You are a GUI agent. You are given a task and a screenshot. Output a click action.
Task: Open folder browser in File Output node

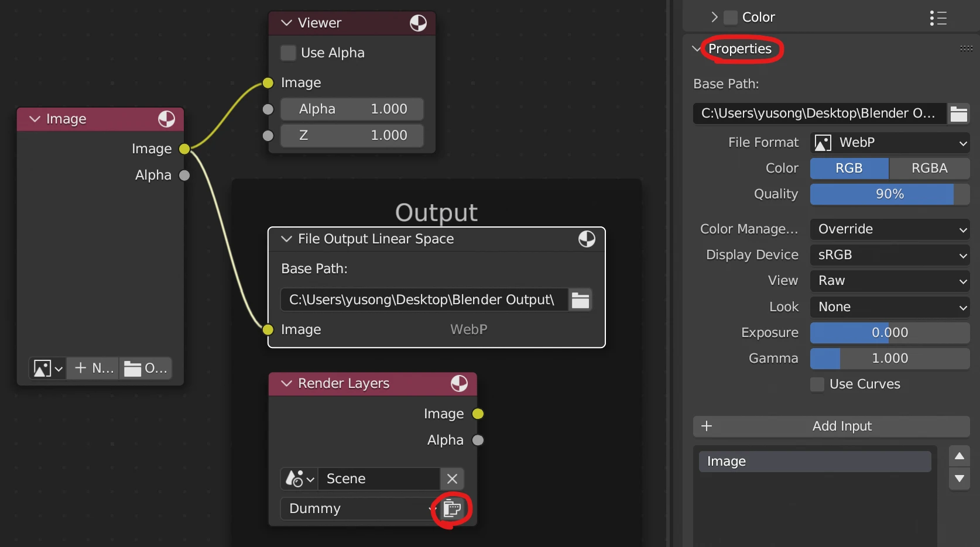click(580, 300)
